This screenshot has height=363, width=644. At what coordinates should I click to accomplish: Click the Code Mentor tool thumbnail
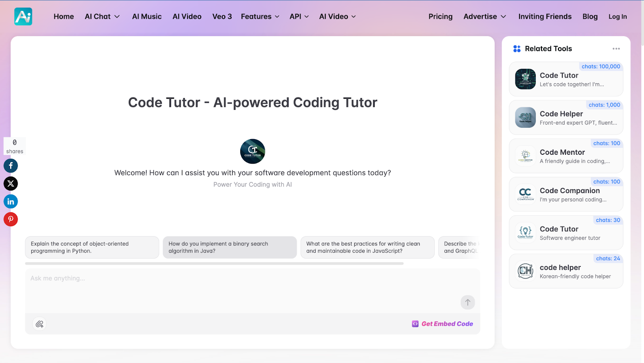coord(526,156)
